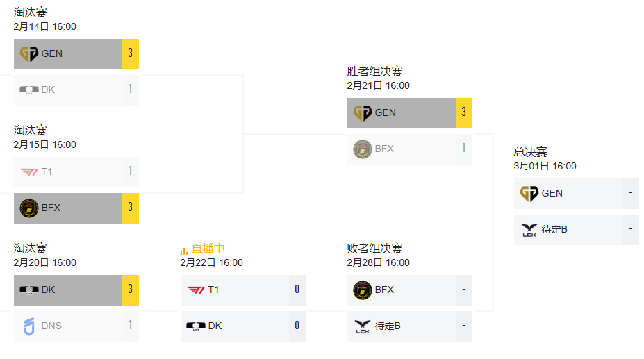Screen dimensions: 644x359
Task: Click GEN logo in Feb 14 match
Action: click(x=29, y=54)
